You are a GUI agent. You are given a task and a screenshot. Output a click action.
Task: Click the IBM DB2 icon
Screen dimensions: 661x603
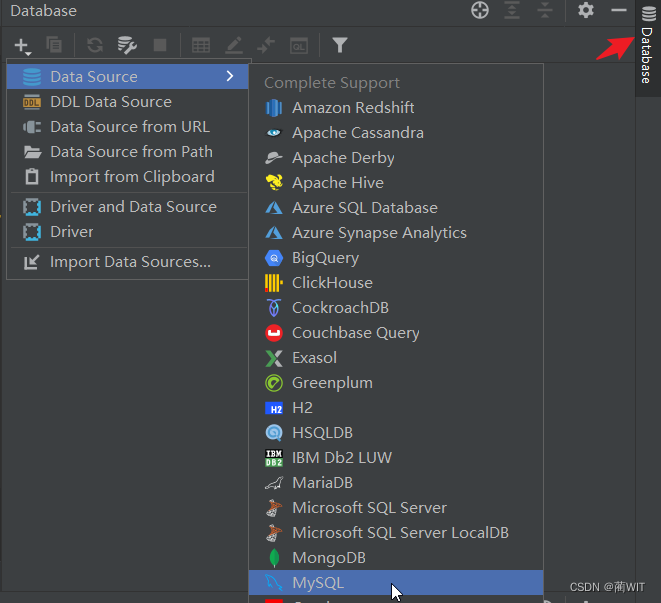(x=274, y=458)
